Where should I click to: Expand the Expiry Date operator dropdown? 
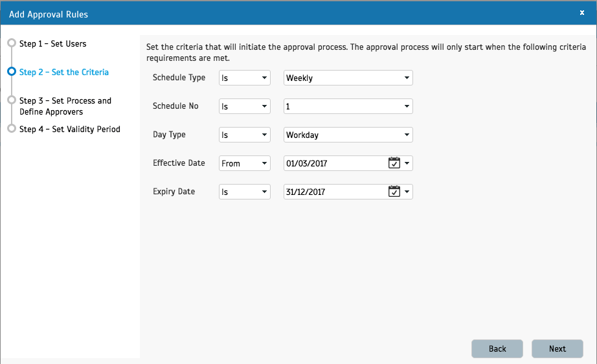244,192
